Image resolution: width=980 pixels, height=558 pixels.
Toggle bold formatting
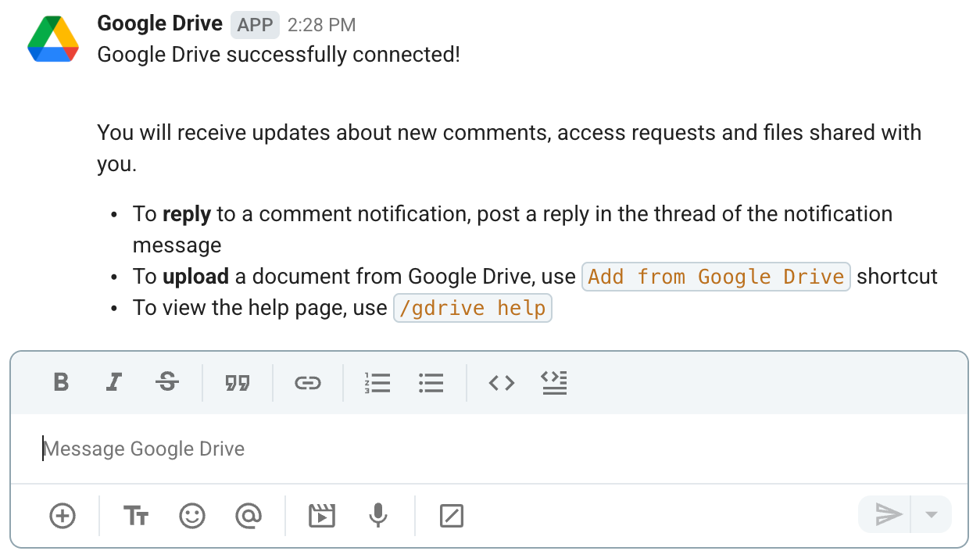click(x=61, y=382)
